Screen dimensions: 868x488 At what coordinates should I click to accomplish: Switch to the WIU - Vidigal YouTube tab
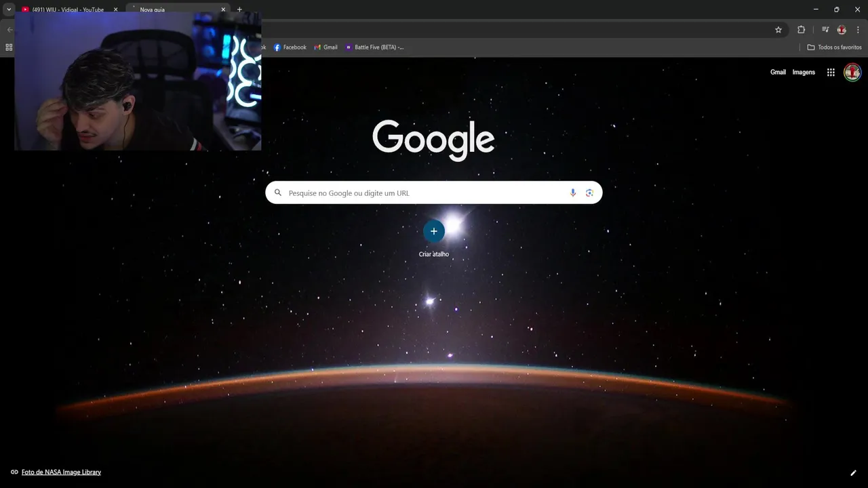pyautogui.click(x=70, y=9)
